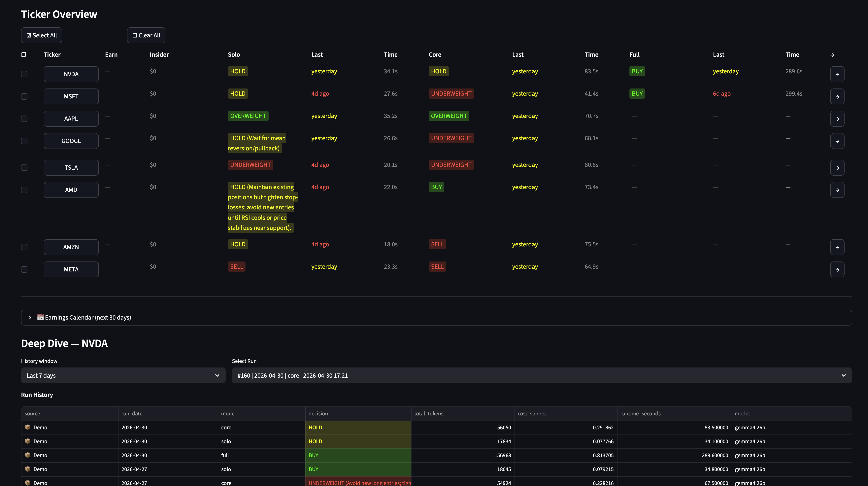Image resolution: width=868 pixels, height=486 pixels.
Task: Click the TSLA ticker button
Action: [71, 167]
